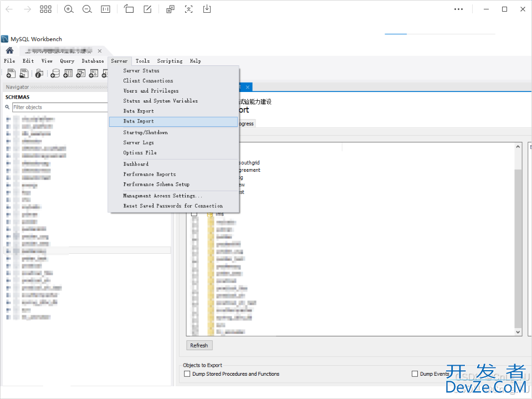Collapse the open Server menu
The height and width of the screenshot is (399, 532).
tap(119, 61)
